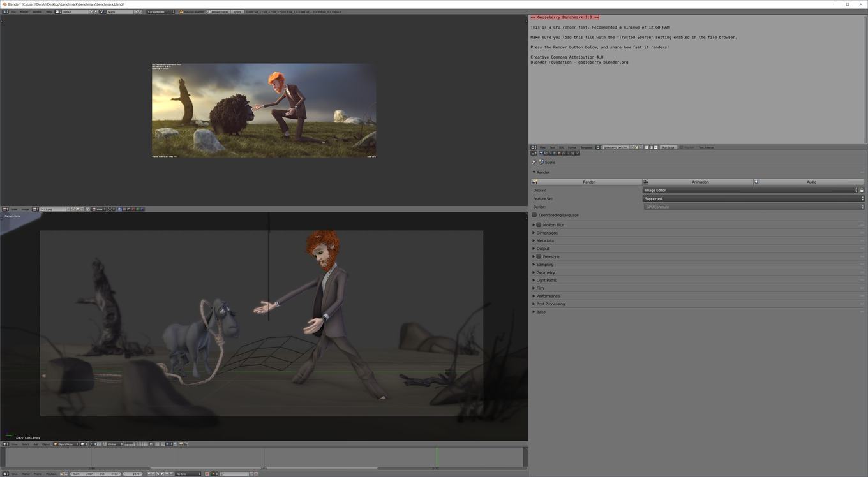Open the Properties editor-type selector icon
The height and width of the screenshot is (477, 868).
click(534, 153)
